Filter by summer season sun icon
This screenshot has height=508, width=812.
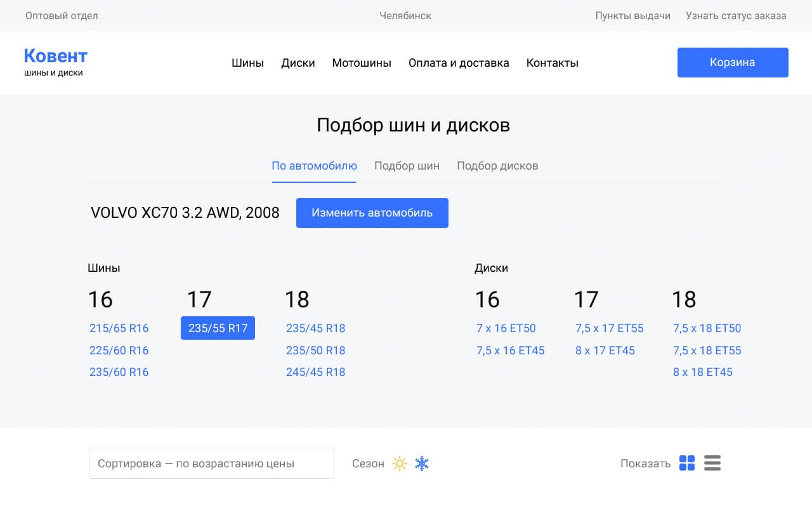pos(399,464)
